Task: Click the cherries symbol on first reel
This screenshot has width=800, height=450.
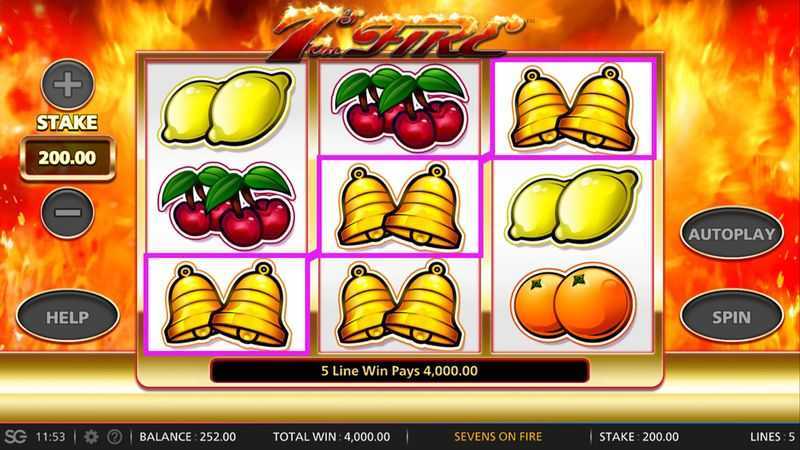Action: coord(226,205)
